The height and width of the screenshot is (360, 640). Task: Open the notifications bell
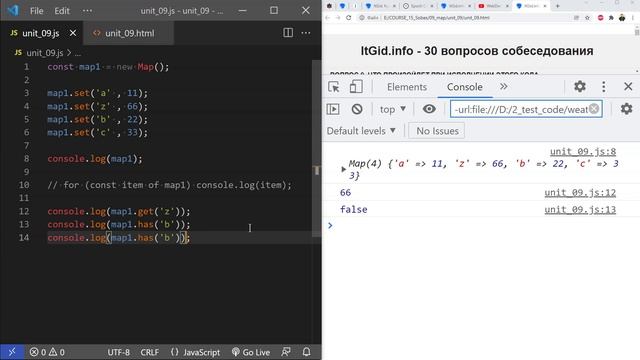tap(307, 352)
